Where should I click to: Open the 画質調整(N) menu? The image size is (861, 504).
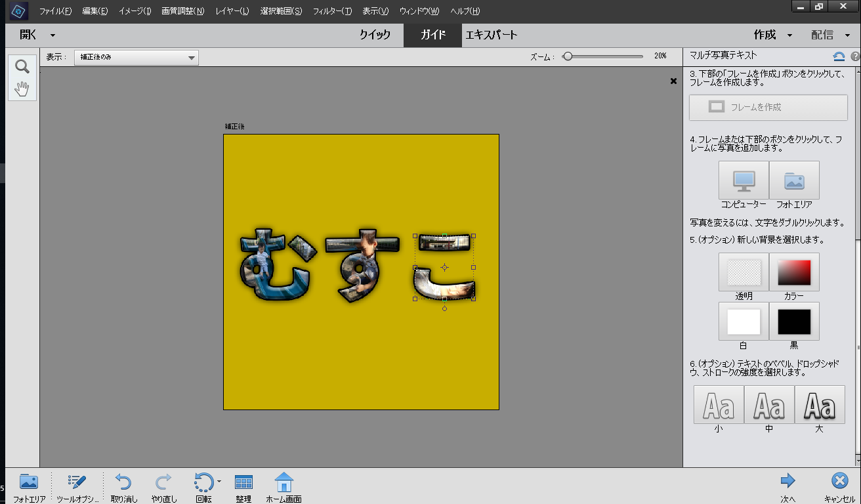click(183, 11)
